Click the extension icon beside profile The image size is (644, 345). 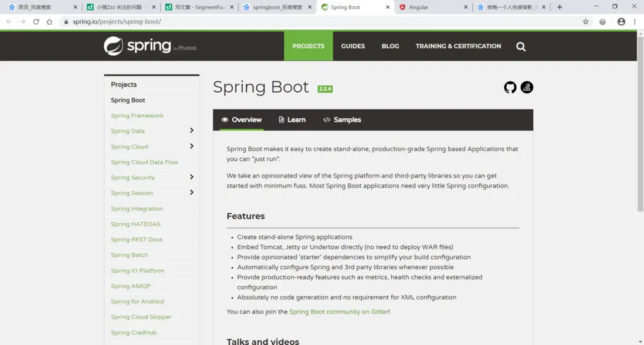point(602,22)
